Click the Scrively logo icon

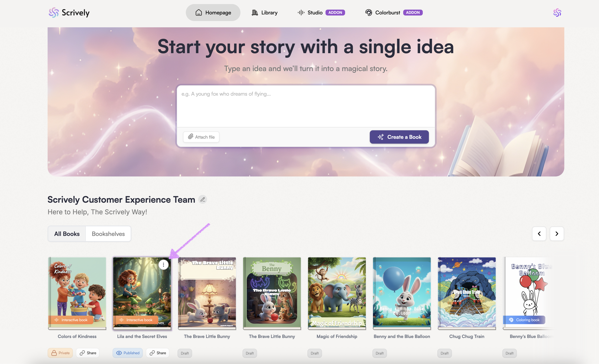54,12
